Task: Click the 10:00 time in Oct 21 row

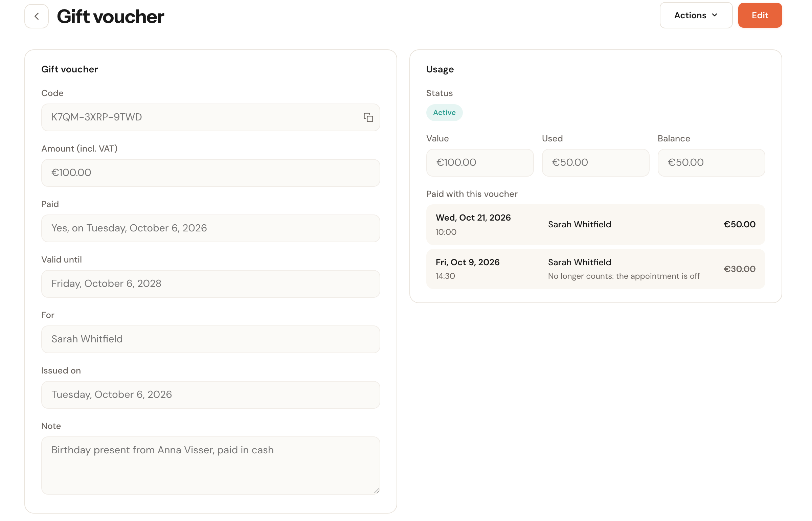Action: 446,232
